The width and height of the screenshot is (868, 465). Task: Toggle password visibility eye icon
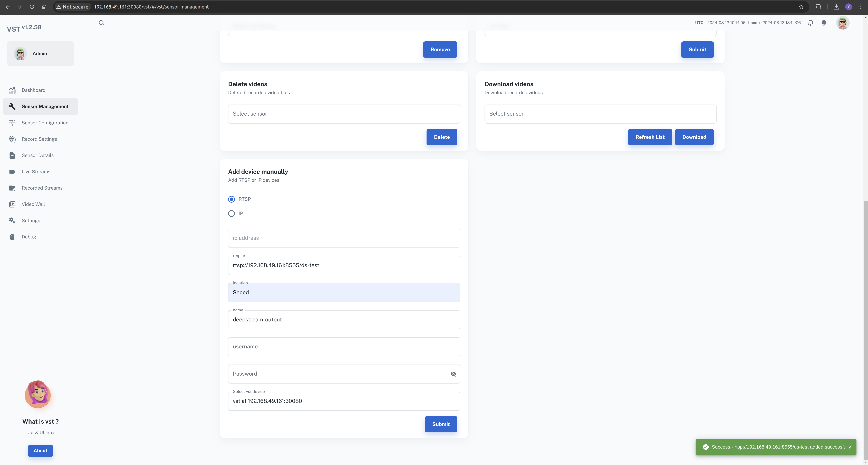pos(453,374)
